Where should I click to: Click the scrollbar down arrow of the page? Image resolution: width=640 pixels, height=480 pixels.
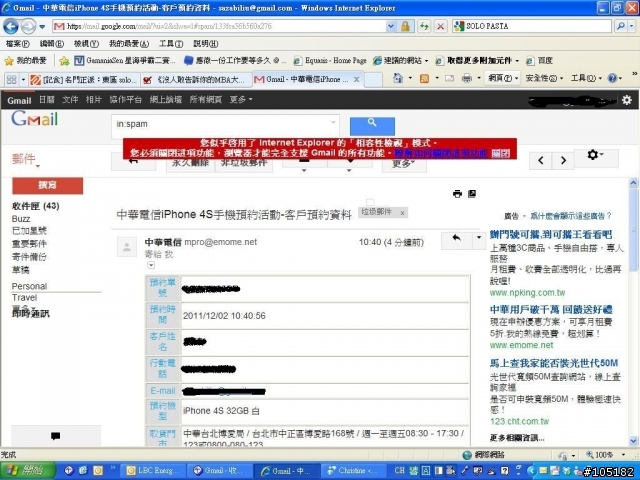pyautogui.click(x=633, y=441)
